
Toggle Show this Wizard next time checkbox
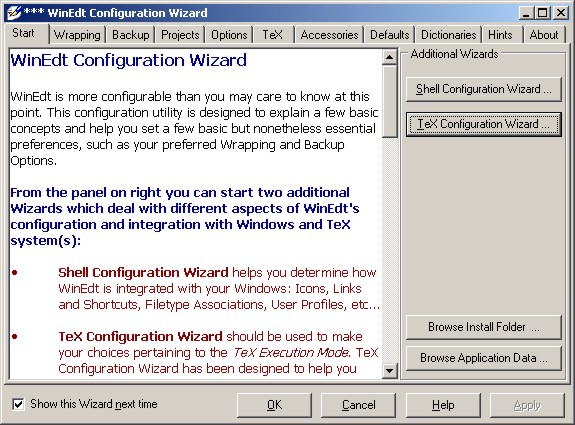[x=18, y=404]
